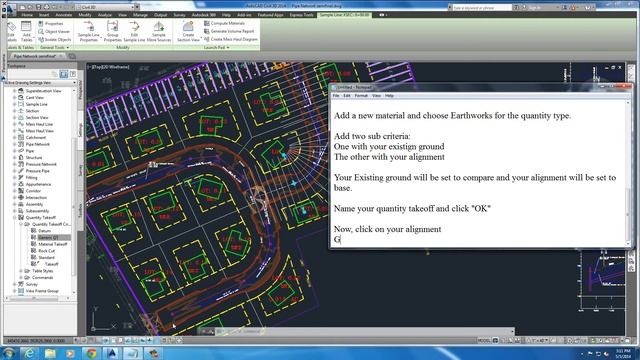Open the Analyze ribbon tab
This screenshot has width=640, height=360.
pyautogui.click(x=105, y=15)
